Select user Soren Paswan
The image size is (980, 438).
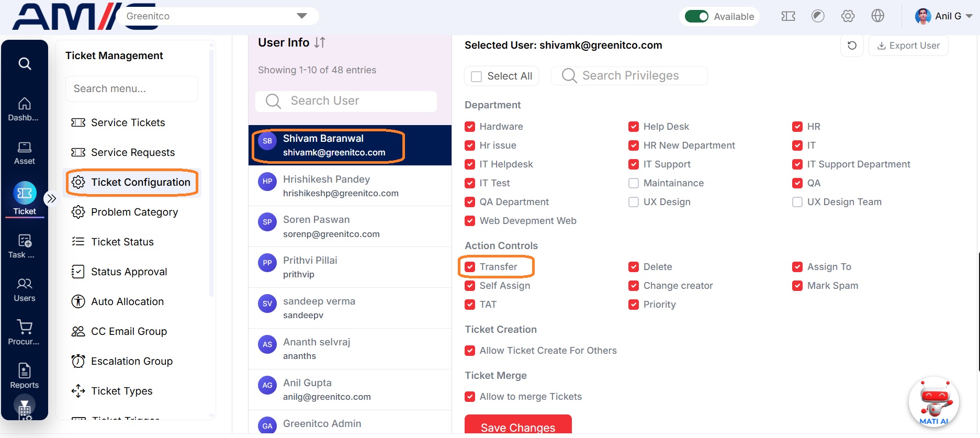(350, 227)
